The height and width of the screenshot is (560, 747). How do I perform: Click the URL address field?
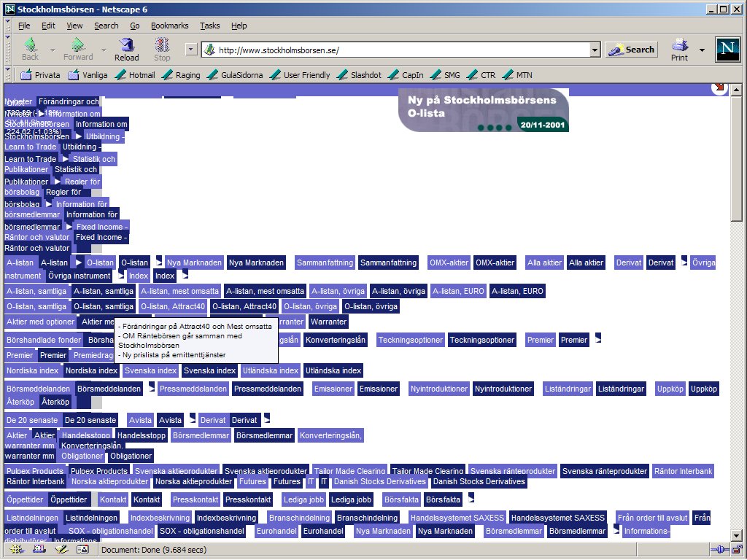point(400,50)
